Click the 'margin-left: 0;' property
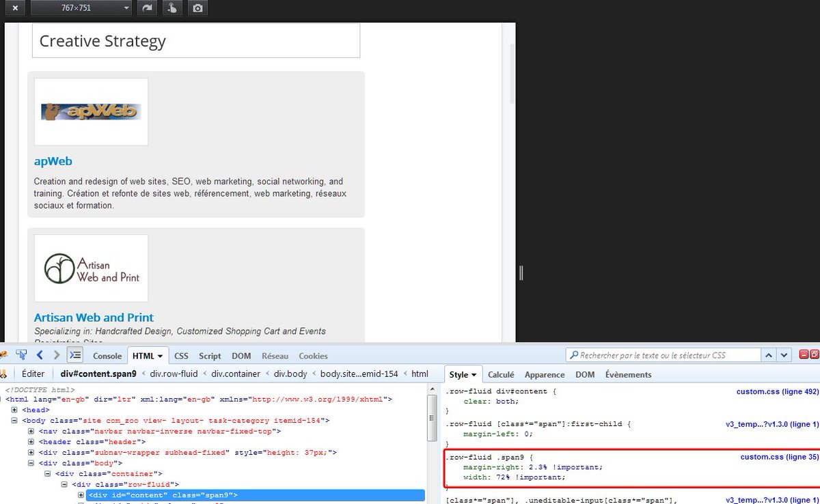This screenshot has height=504, width=820. click(x=497, y=434)
